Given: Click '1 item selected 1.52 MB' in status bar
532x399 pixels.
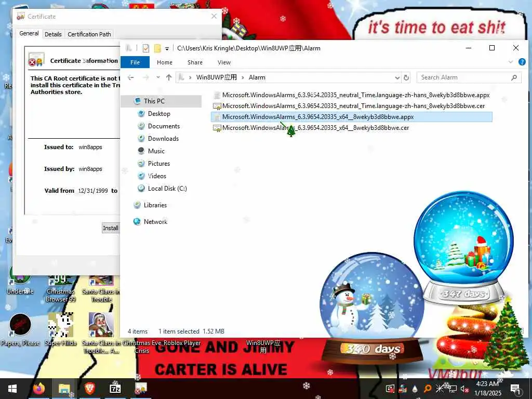Looking at the screenshot, I should (191, 331).
